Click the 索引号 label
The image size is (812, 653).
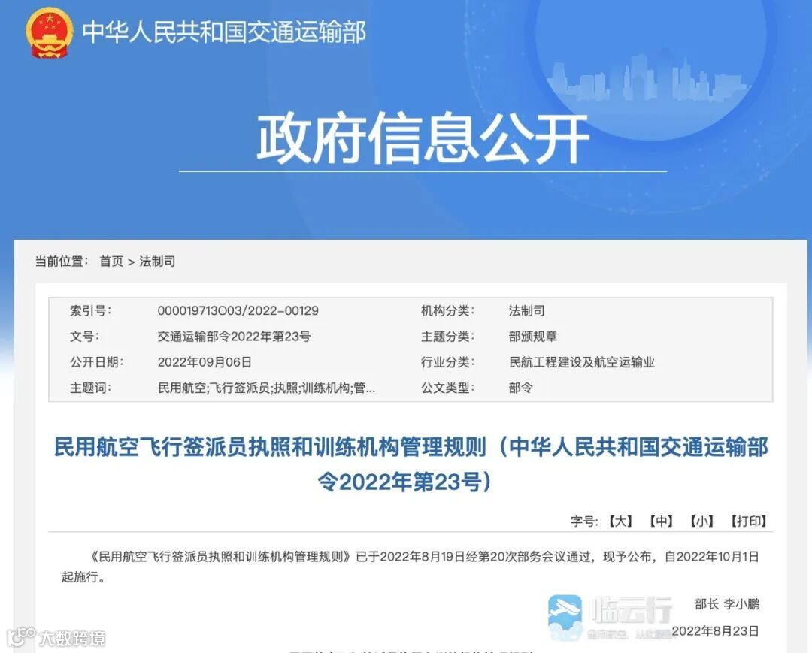click(91, 311)
